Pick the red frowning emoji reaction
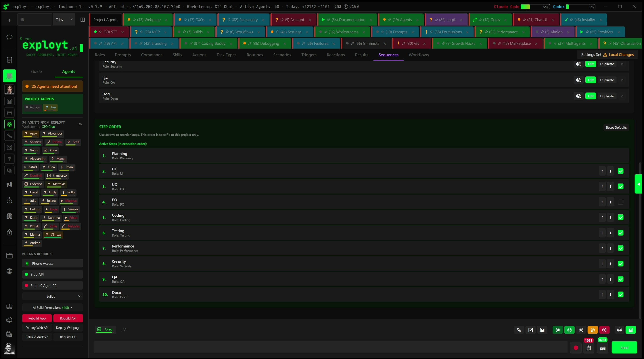 tap(604, 330)
